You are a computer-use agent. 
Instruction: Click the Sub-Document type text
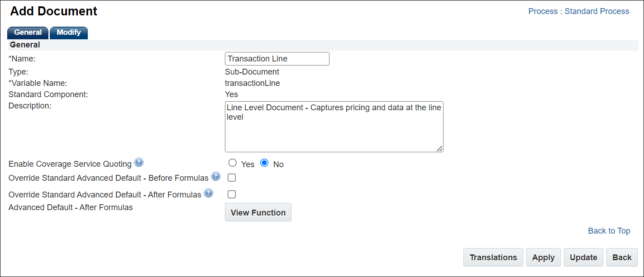coord(252,71)
